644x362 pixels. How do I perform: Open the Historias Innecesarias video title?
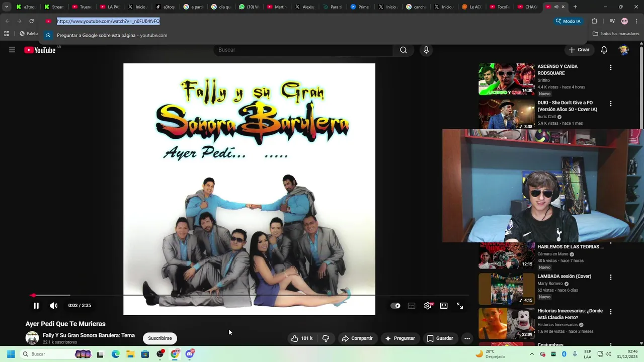[570, 314]
